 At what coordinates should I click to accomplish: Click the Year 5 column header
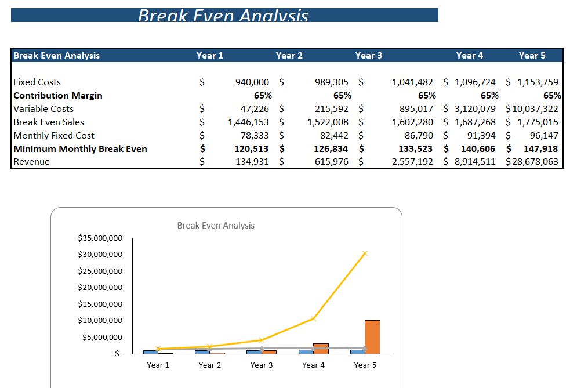(x=533, y=55)
